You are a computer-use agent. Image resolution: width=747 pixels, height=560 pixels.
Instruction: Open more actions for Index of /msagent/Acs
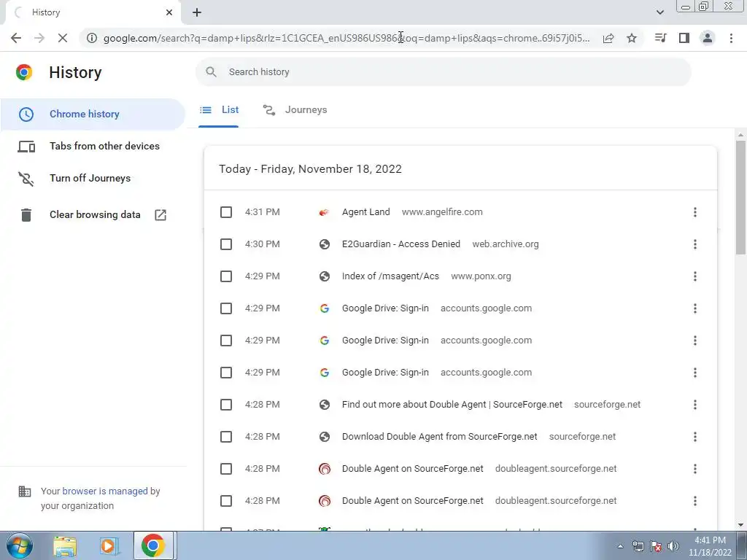pos(695,276)
